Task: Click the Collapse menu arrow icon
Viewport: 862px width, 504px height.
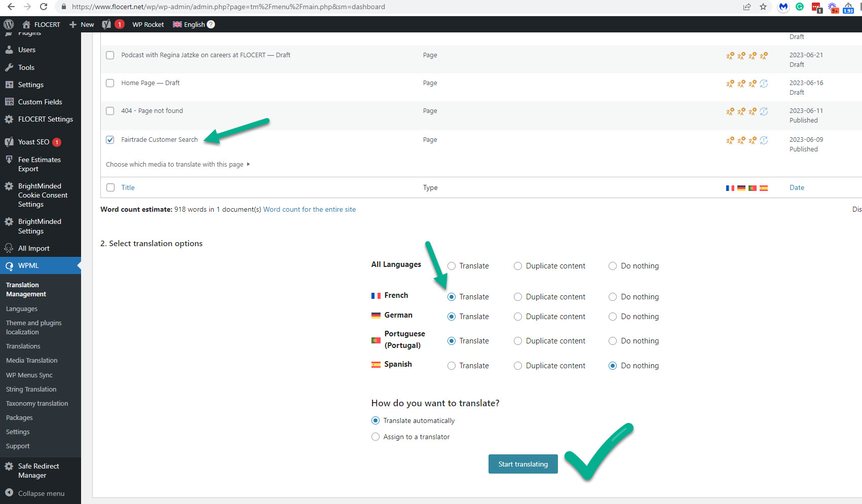Action: [9, 493]
